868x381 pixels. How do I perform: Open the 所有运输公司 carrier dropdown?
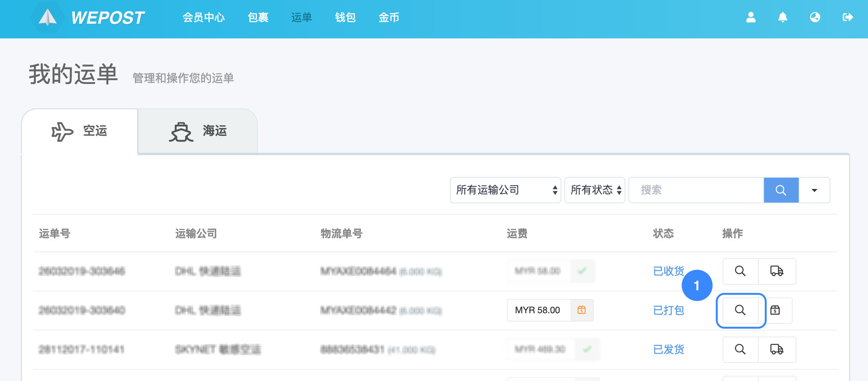(506, 190)
